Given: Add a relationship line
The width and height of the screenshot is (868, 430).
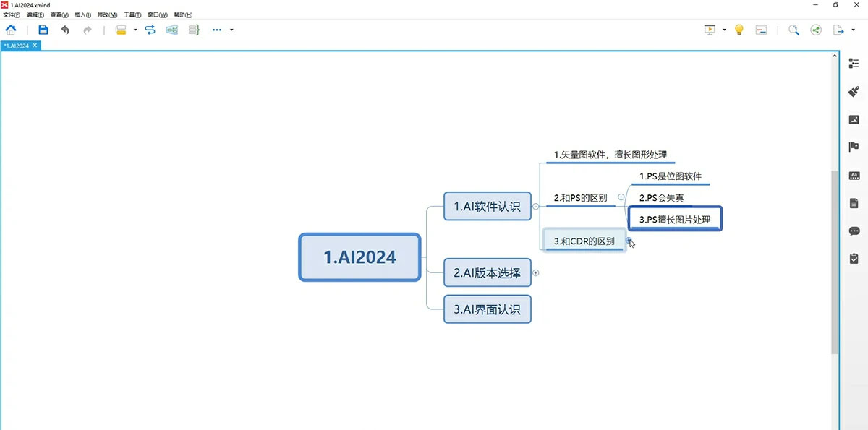Looking at the screenshot, I should tap(150, 30).
